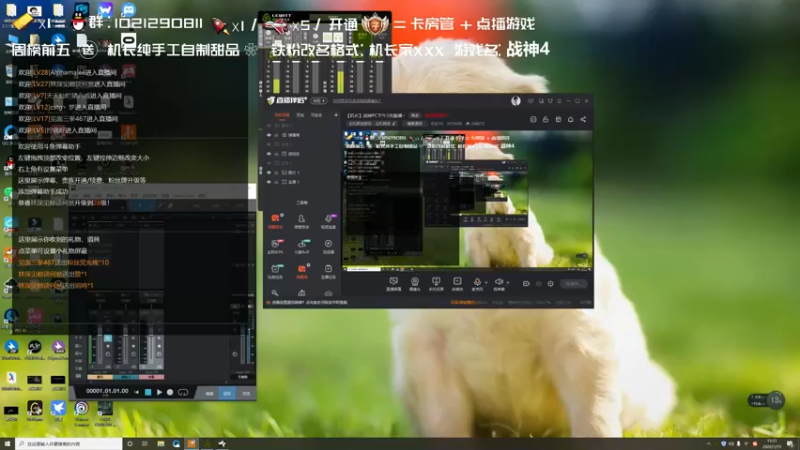Image resolution: width=800 pixels, height=450 pixels.
Task: Open mode switch pill beside app logo
Action: (318, 101)
